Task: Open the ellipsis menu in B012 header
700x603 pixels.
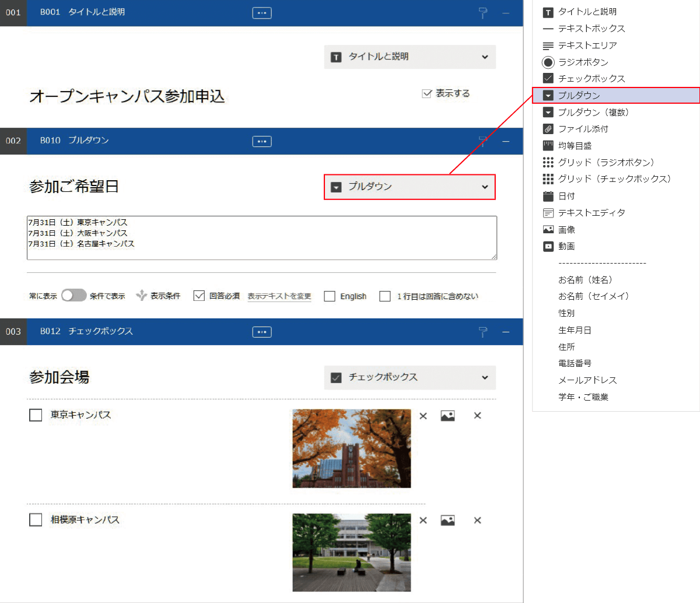Action: point(262,332)
